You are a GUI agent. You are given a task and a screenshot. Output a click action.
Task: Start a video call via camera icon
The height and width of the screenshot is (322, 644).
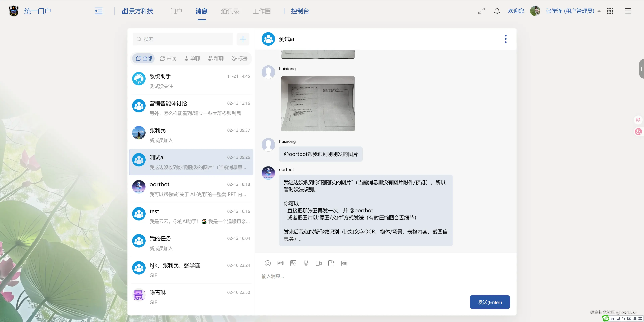[x=318, y=263]
